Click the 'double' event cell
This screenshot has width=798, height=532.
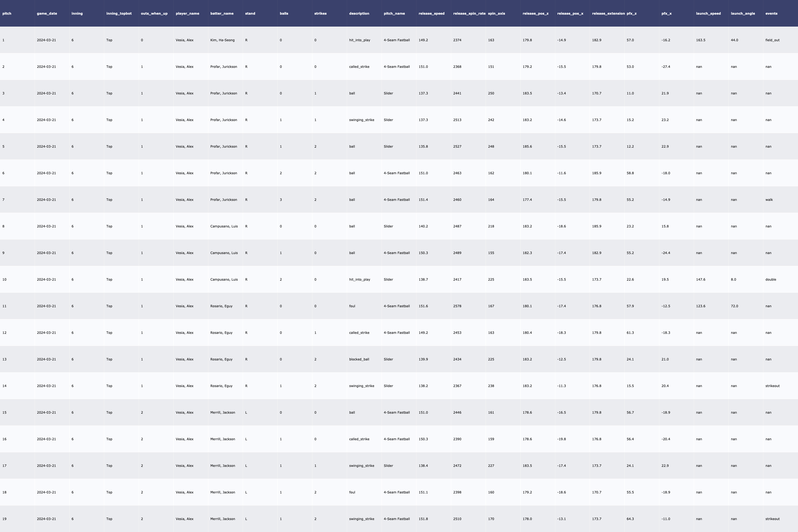click(771, 280)
